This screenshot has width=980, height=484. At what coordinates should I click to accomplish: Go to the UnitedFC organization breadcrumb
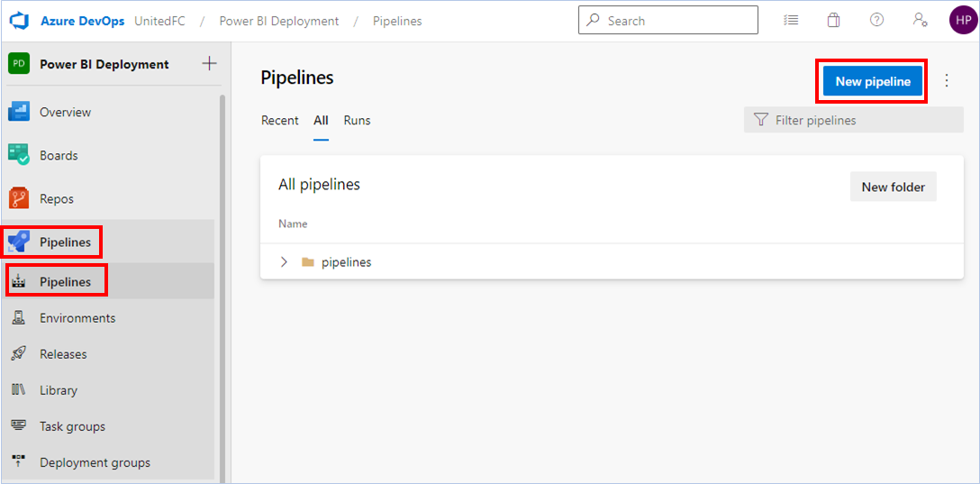click(161, 21)
